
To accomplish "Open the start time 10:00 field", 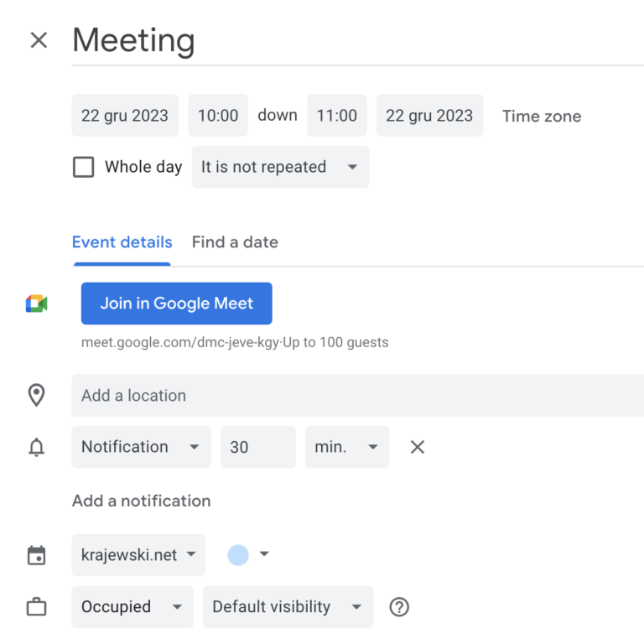I will [x=218, y=116].
